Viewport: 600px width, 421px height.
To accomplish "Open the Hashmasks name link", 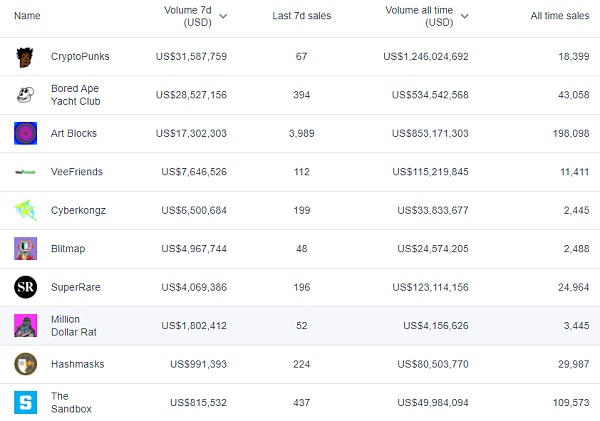I will click(77, 364).
